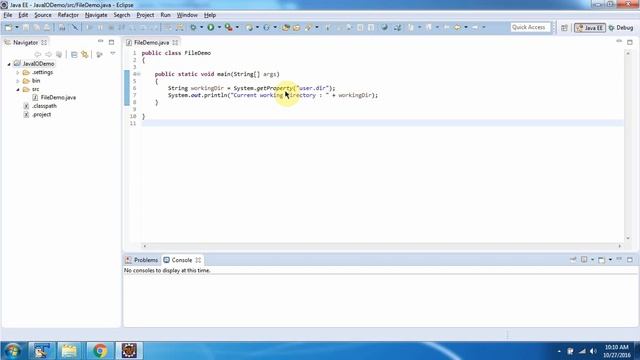
Task: Open the New wizard dropdown arrow
Action: tap(17, 27)
